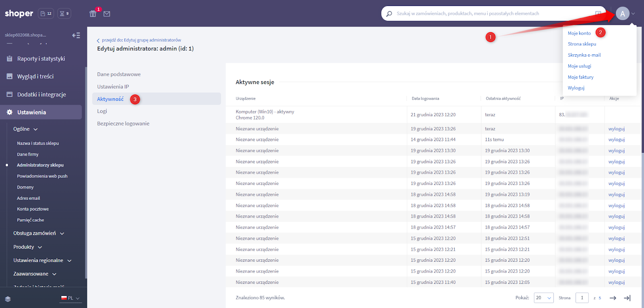Open the hourglass counter badge showing 9
Viewport: 644px width, 308px height.
tap(64, 14)
